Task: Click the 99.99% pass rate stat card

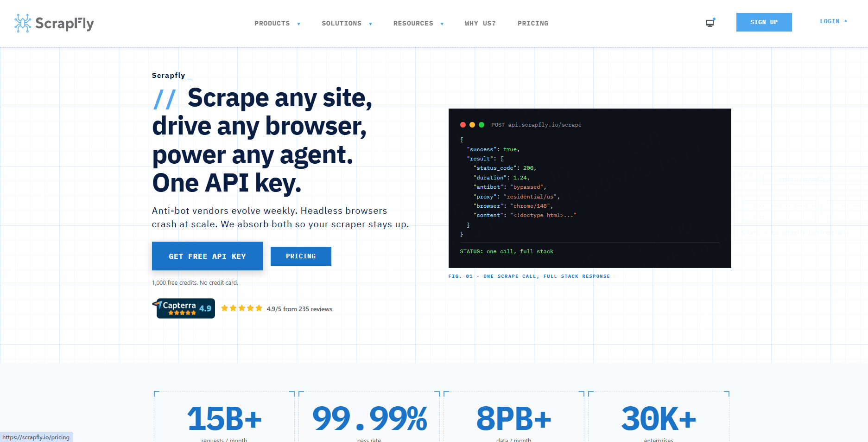Action: [x=369, y=416]
